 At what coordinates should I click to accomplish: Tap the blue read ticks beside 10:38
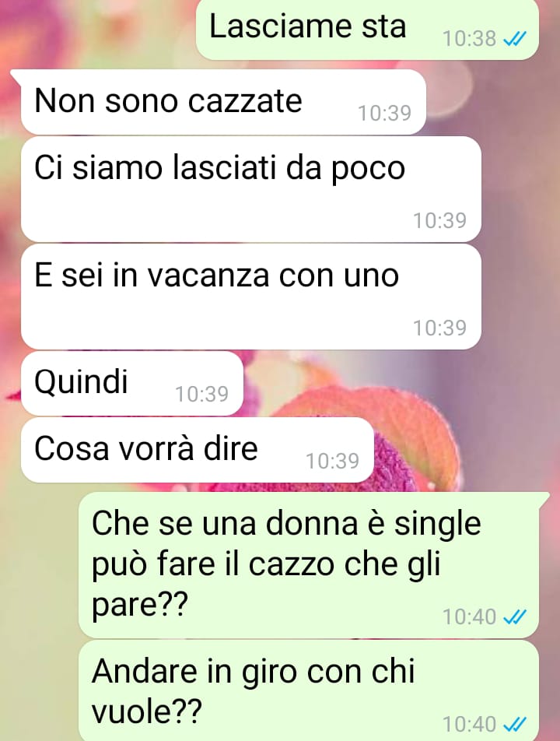[515, 40]
